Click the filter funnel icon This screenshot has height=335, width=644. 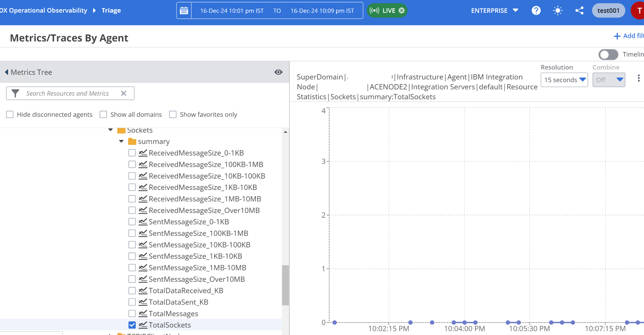[x=15, y=93]
